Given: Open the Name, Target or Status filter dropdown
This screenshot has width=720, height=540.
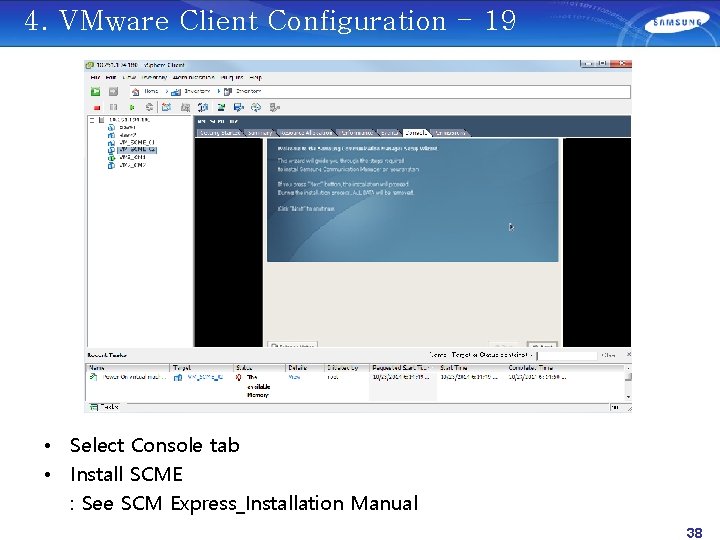Looking at the screenshot, I should pos(480,355).
